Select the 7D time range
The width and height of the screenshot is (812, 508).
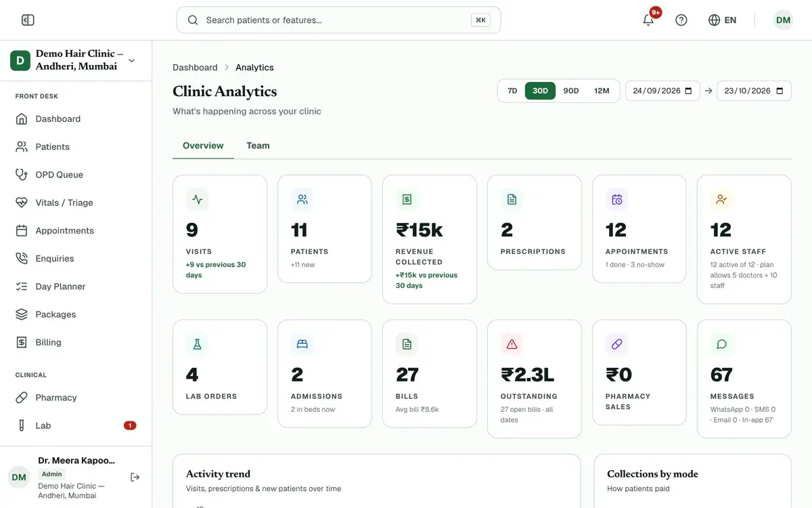(512, 91)
